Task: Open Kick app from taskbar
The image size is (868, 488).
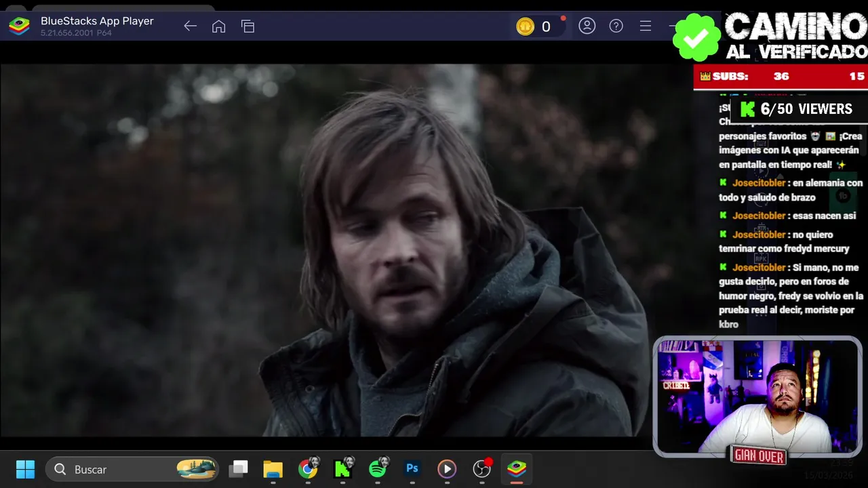Action: coord(342,468)
